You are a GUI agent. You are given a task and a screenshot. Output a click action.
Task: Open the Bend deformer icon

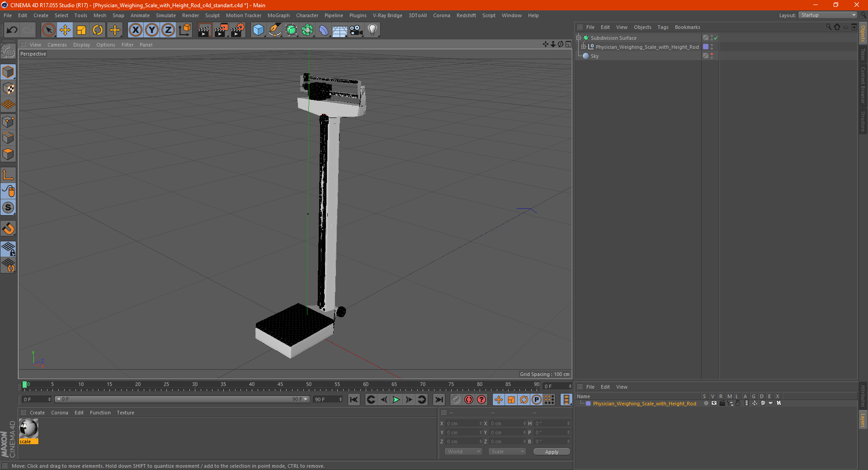(324, 30)
